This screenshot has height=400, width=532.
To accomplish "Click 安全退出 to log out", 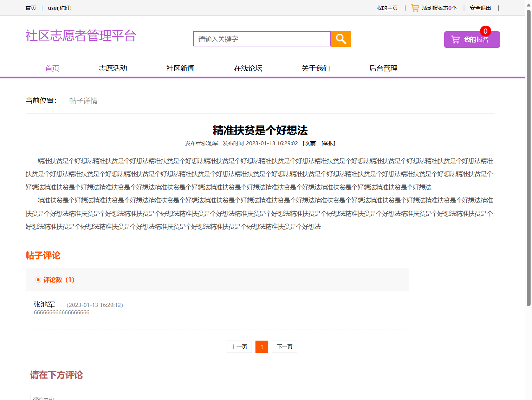I will click(480, 7).
